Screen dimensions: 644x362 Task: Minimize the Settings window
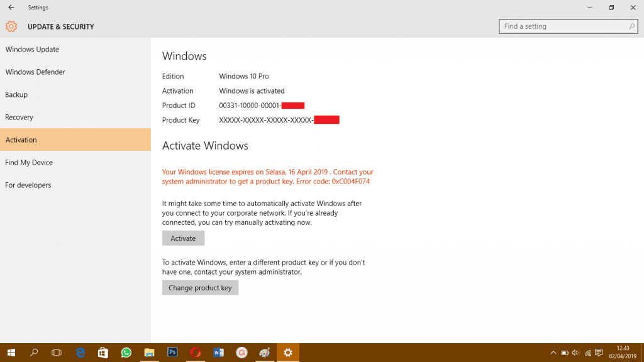point(590,8)
